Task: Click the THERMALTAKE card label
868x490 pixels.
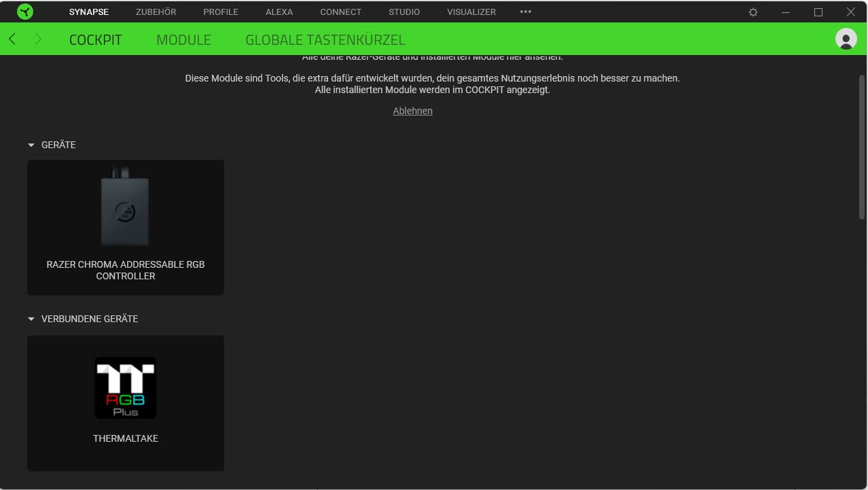Action: click(126, 439)
